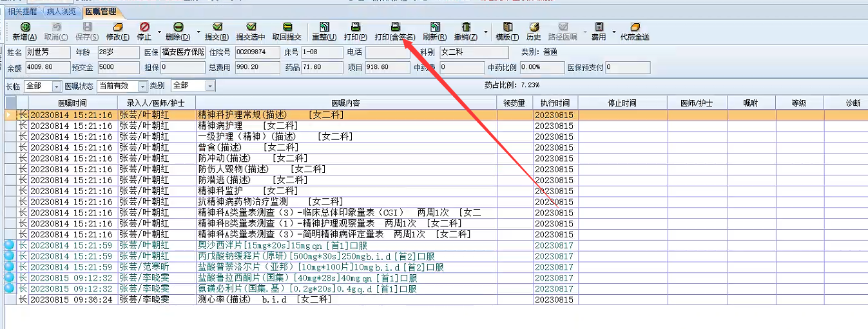
Task: Click the 诊断 column header
Action: (847, 103)
